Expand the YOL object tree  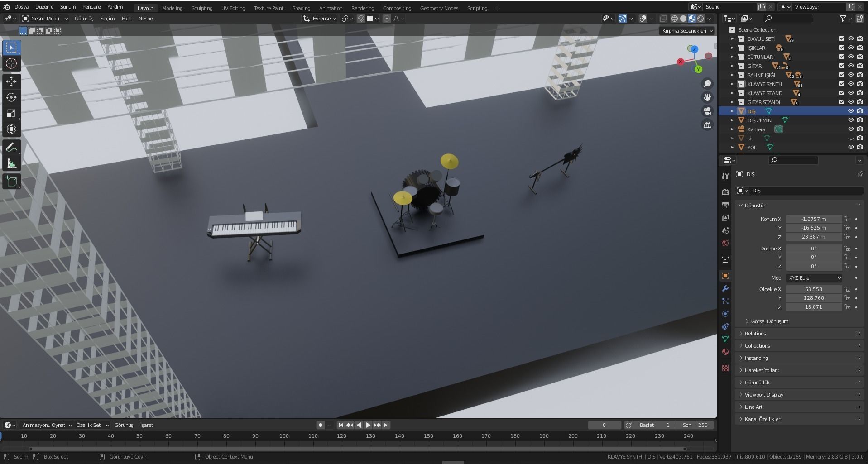pyautogui.click(x=732, y=148)
